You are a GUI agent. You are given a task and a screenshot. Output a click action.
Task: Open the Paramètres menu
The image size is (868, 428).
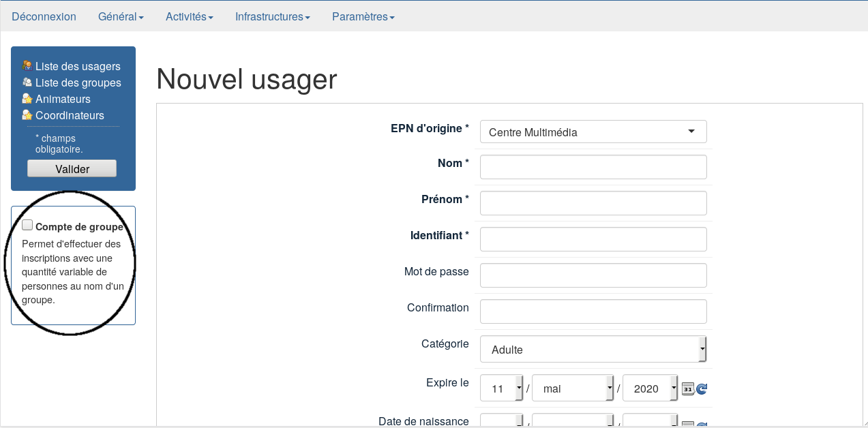[x=363, y=16]
